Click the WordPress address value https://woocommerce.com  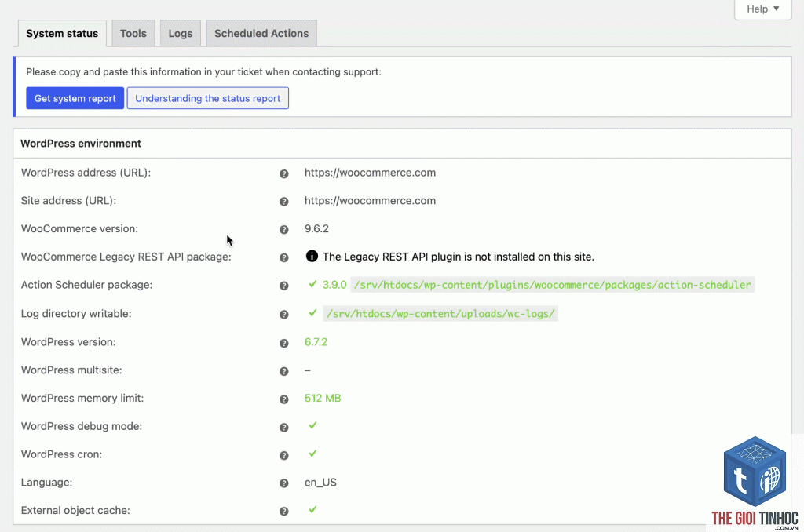pos(371,173)
